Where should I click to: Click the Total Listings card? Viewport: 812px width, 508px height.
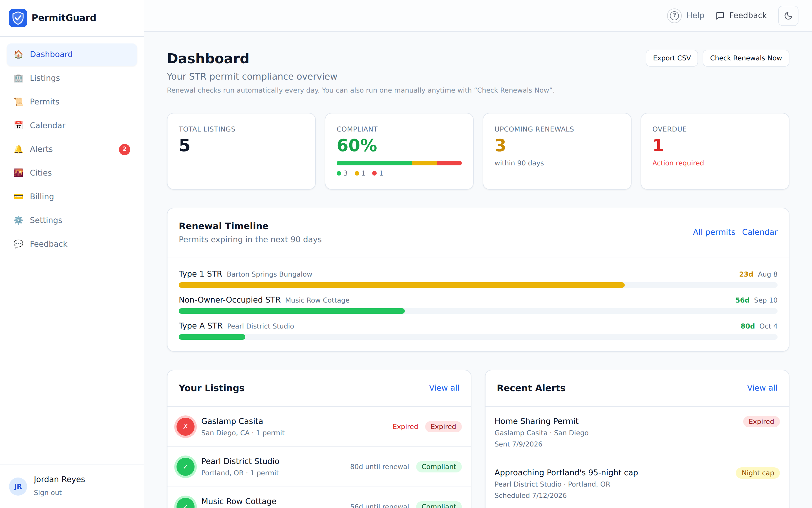(x=241, y=151)
